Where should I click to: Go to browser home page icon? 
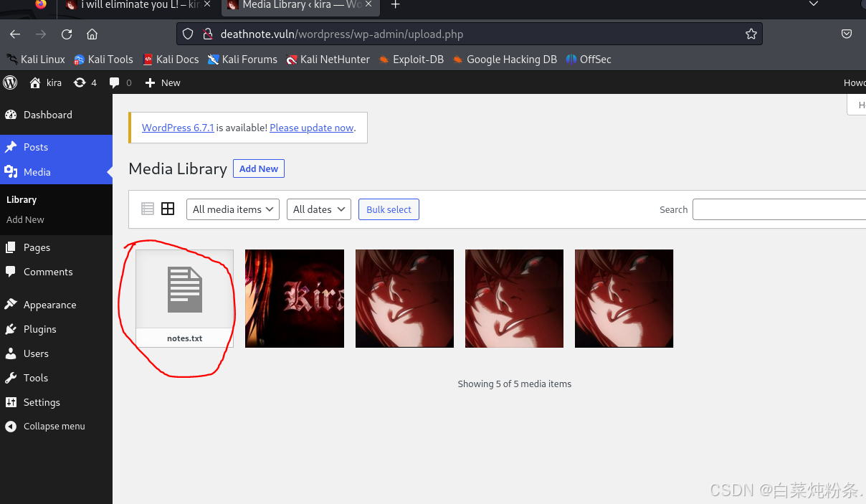point(92,34)
